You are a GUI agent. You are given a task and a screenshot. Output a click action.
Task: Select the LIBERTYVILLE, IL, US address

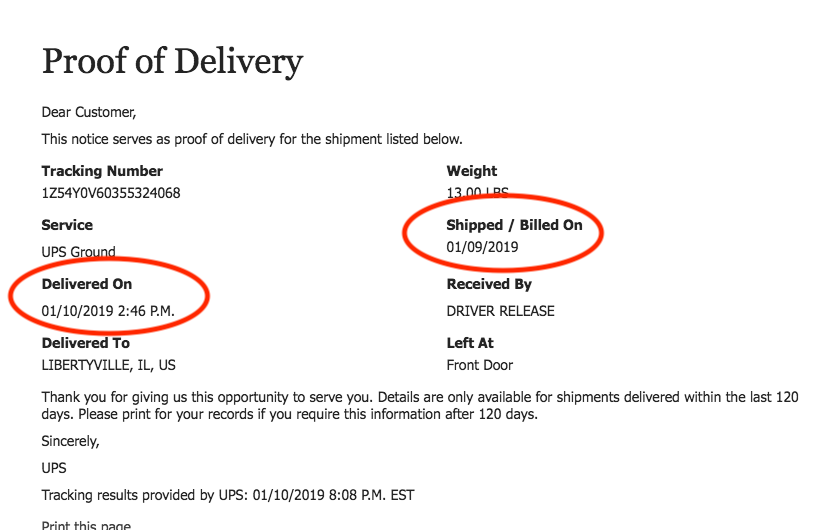pos(109,365)
